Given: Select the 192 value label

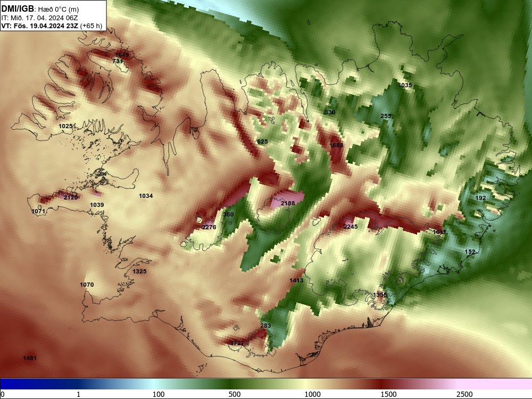Looking at the screenshot, I should [x=480, y=198].
